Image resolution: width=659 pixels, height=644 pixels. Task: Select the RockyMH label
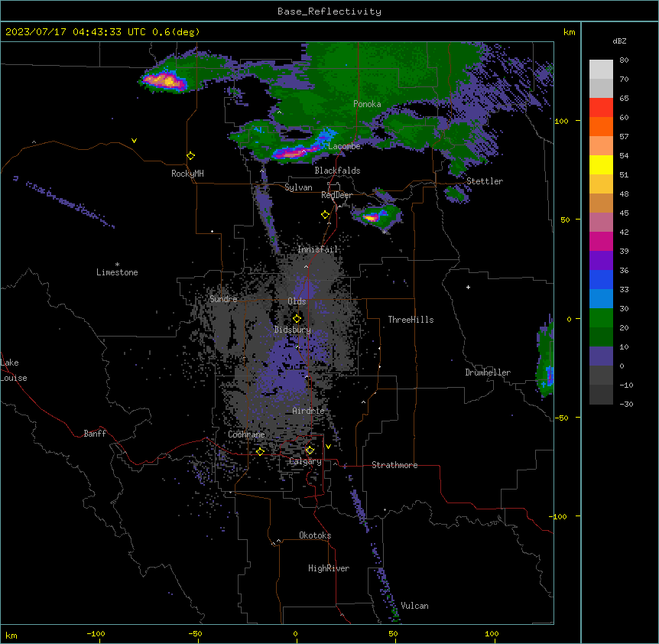click(187, 174)
